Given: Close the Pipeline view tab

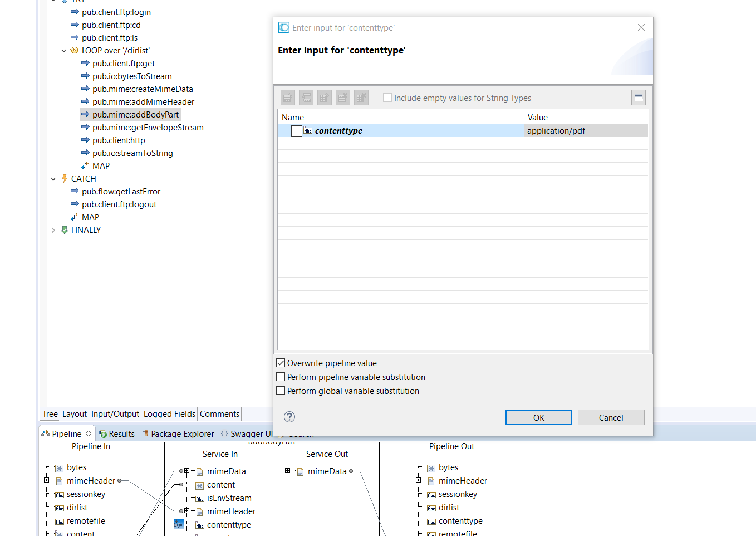Looking at the screenshot, I should pyautogui.click(x=89, y=433).
